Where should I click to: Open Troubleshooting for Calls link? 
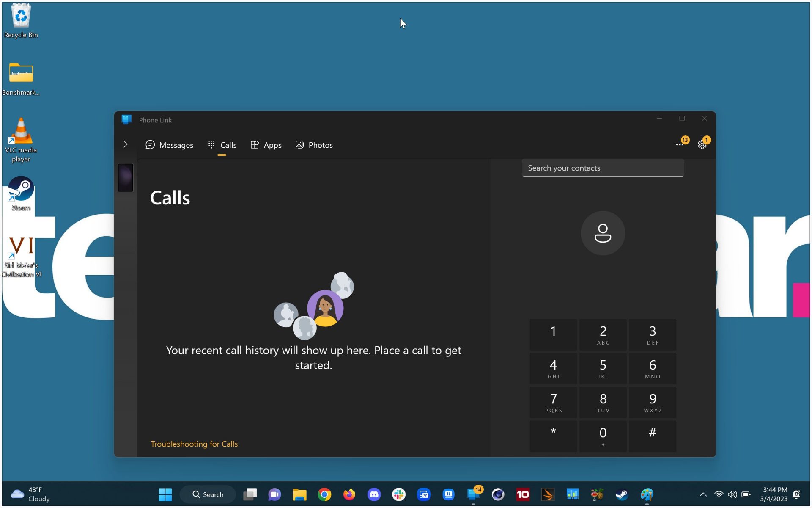point(194,444)
